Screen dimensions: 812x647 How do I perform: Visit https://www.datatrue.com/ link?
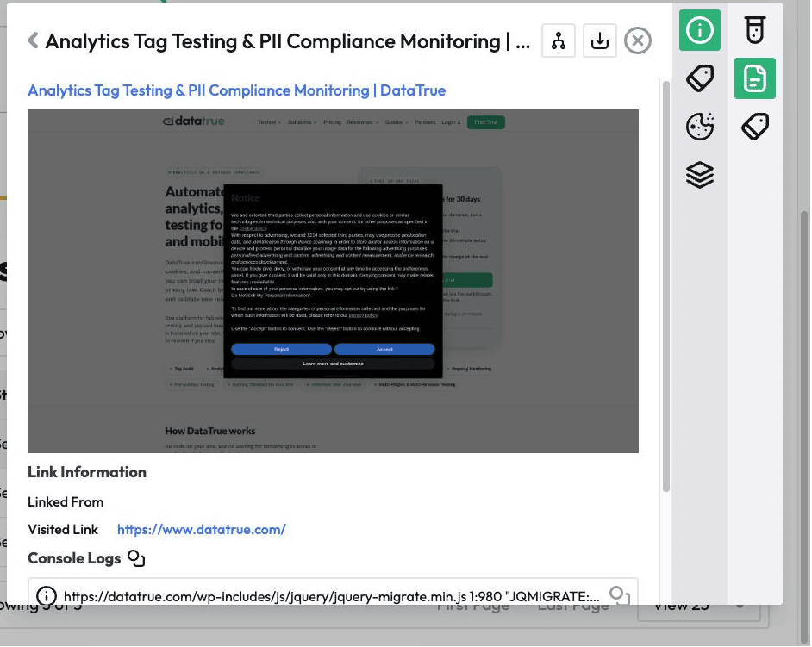[202, 530]
